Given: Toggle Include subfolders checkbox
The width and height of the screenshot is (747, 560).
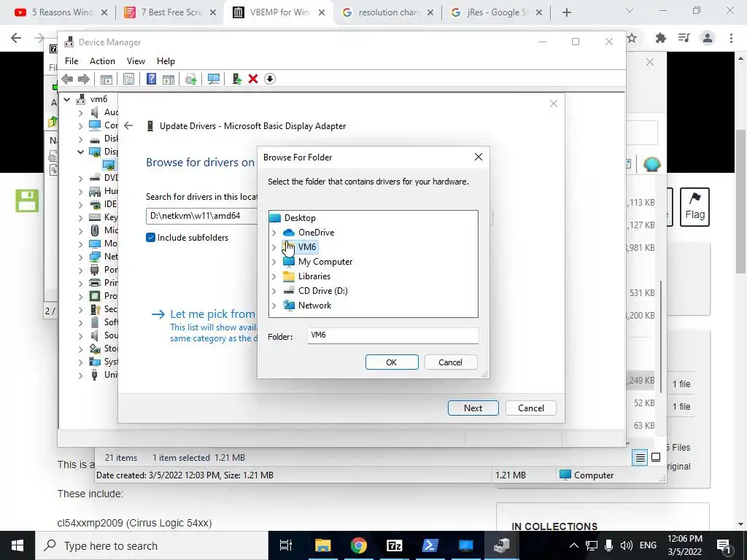Looking at the screenshot, I should click(x=150, y=238).
